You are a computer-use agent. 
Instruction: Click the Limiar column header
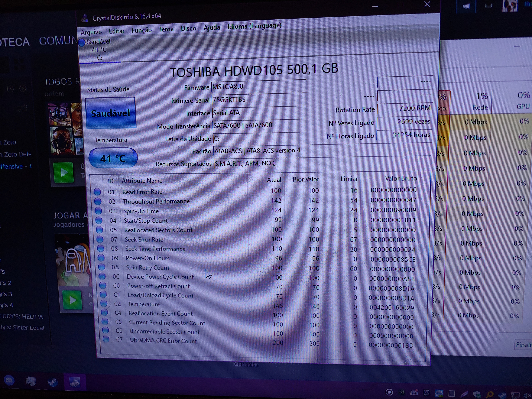coord(349,179)
